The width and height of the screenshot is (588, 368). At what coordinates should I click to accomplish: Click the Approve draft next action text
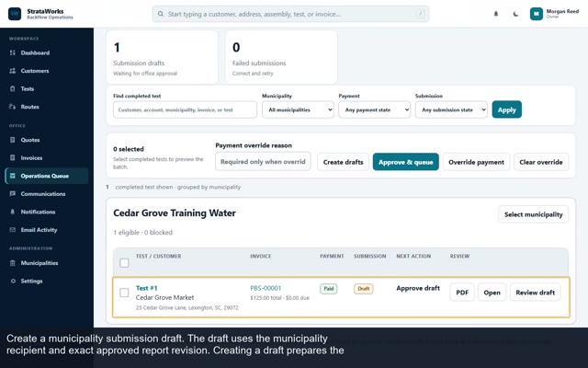[418, 288]
